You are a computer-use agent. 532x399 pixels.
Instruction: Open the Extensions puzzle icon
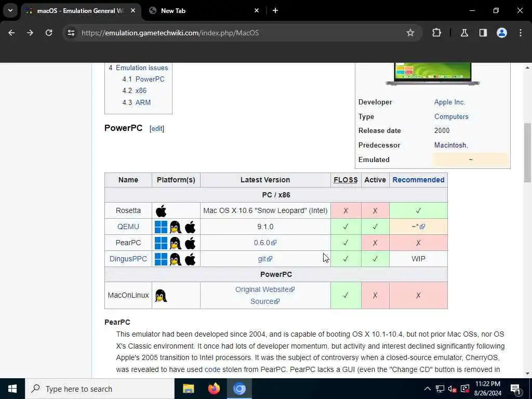click(x=436, y=33)
